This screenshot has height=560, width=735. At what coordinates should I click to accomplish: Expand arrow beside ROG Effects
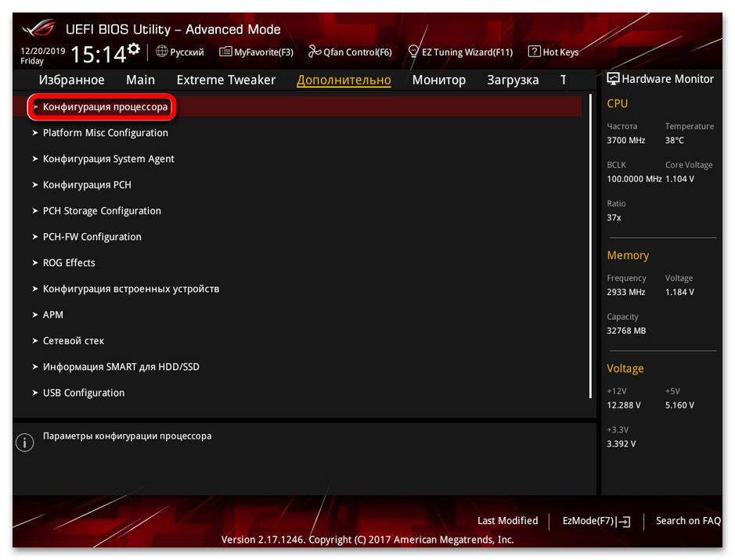[34, 263]
